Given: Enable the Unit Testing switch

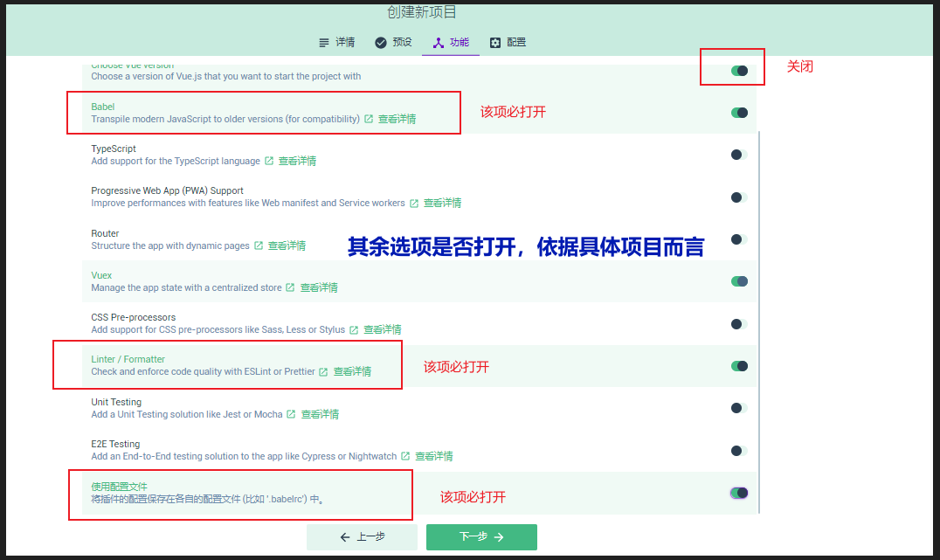Looking at the screenshot, I should [x=739, y=408].
